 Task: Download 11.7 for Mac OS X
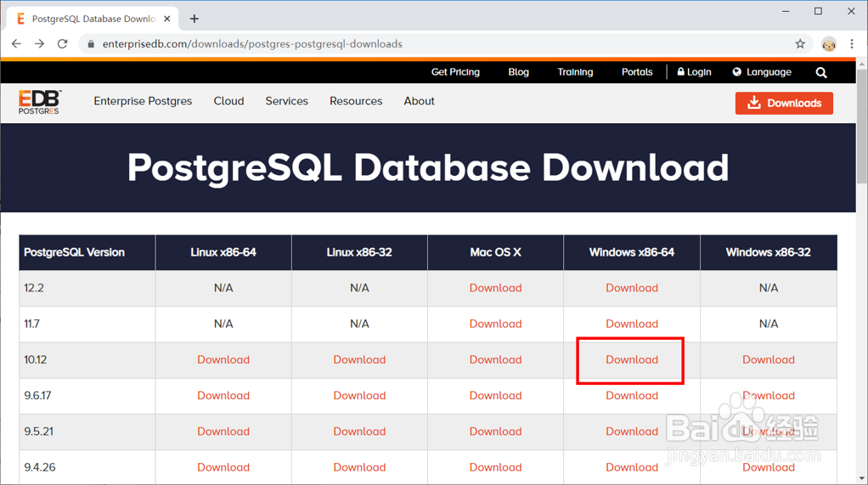pos(495,324)
